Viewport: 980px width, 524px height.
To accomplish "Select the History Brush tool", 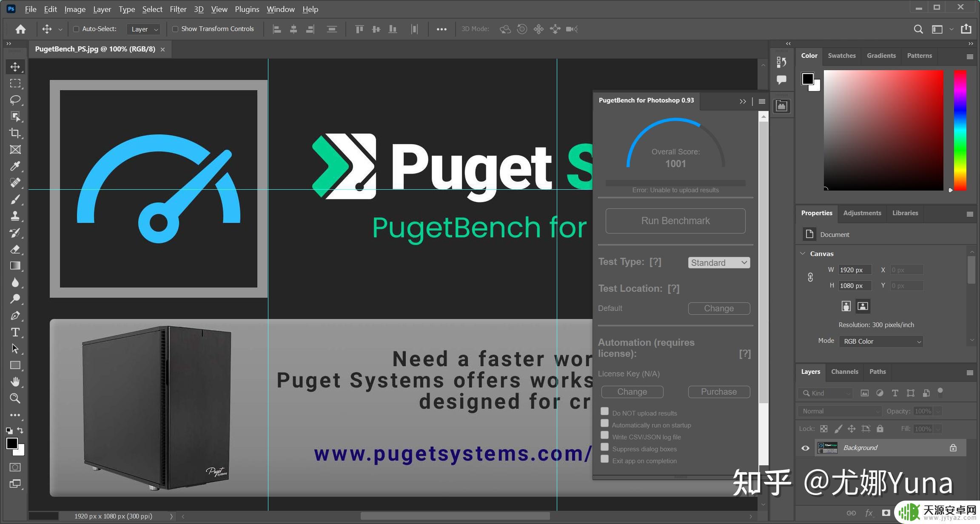I will coord(15,233).
